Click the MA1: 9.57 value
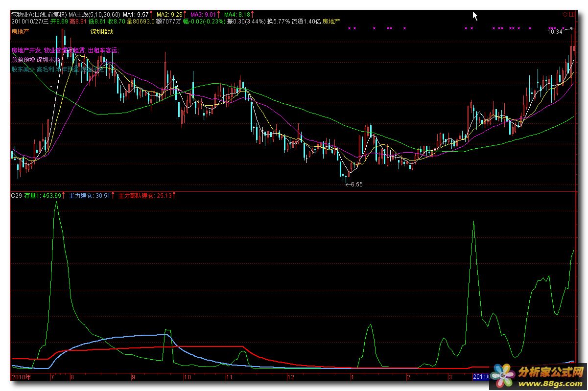This screenshot has height=391, width=588. pos(135,15)
